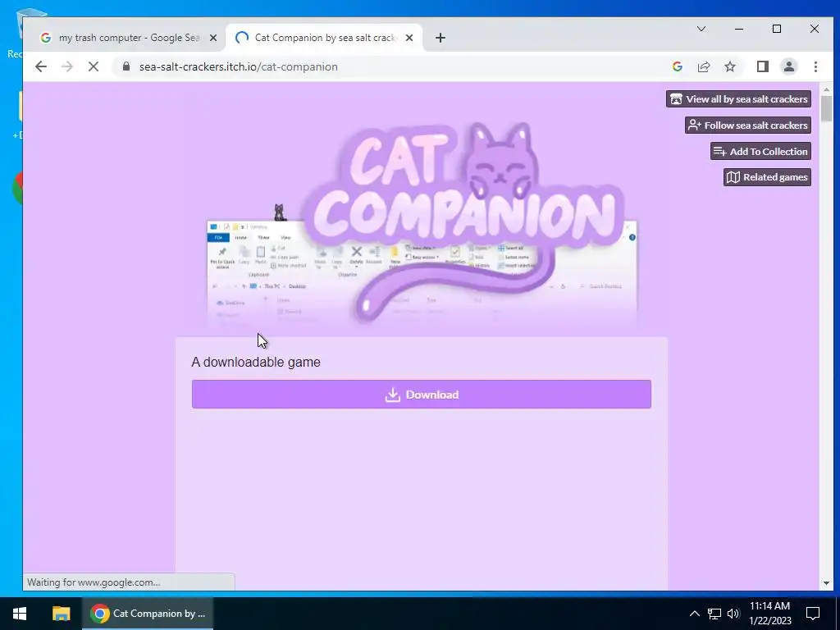Click View all by sea salt crackers
This screenshot has width=840, height=630.
[x=739, y=99]
